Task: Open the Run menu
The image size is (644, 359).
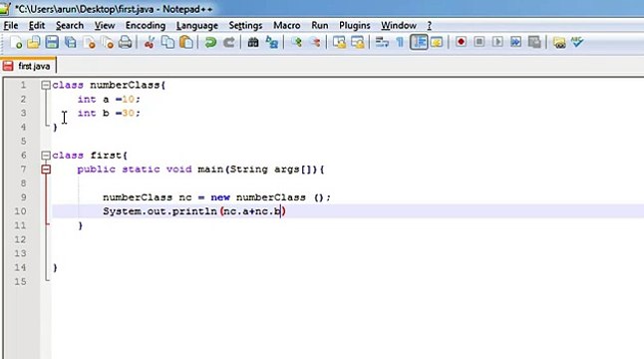Action: tap(320, 26)
